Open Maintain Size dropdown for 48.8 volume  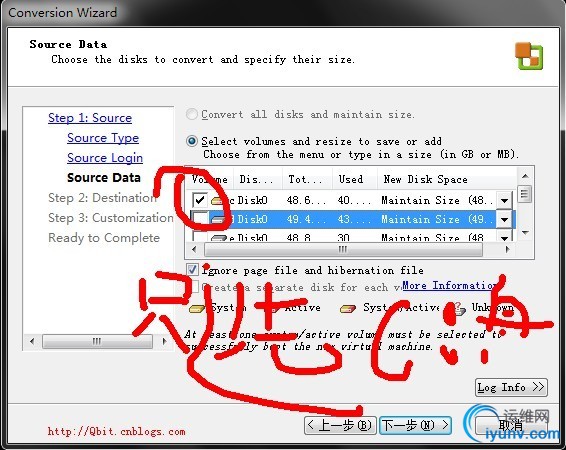coord(504,237)
